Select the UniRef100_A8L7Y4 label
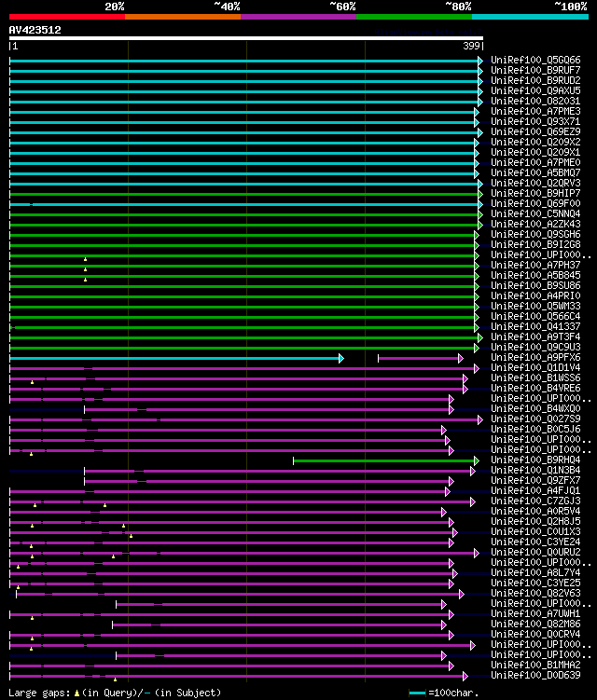597x700 pixels. [535, 572]
